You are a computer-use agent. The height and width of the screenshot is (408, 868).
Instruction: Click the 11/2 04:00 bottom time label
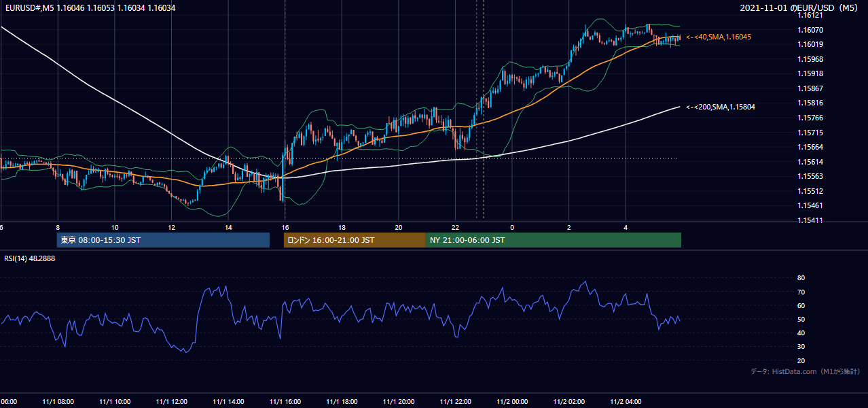(626, 402)
